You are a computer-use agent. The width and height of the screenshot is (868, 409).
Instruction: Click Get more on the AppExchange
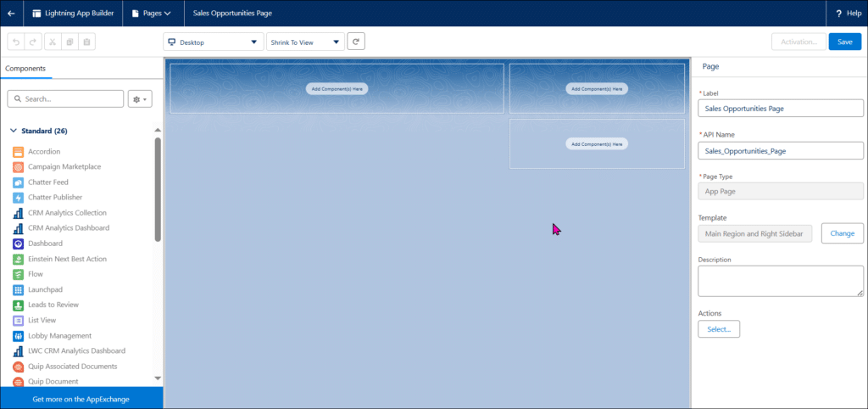click(81, 399)
